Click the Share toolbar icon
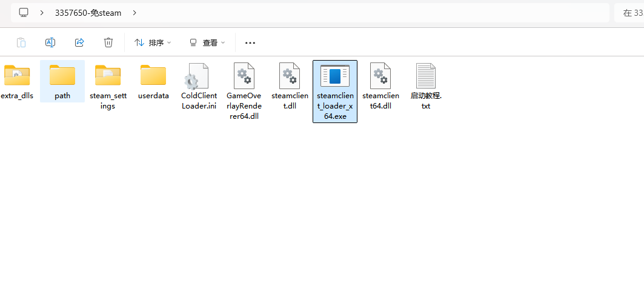This screenshot has width=644, height=291. tap(79, 42)
